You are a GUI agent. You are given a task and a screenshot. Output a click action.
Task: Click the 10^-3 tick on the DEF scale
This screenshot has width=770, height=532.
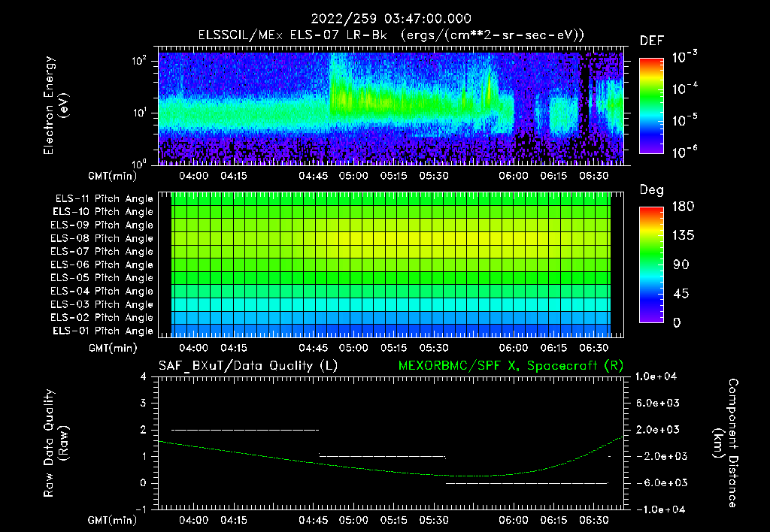(x=684, y=56)
